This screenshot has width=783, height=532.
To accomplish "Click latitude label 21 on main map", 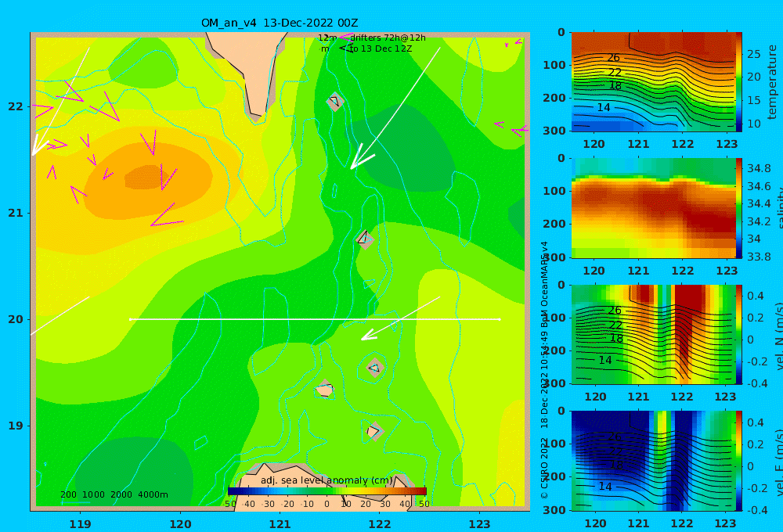I will pos(16,213).
